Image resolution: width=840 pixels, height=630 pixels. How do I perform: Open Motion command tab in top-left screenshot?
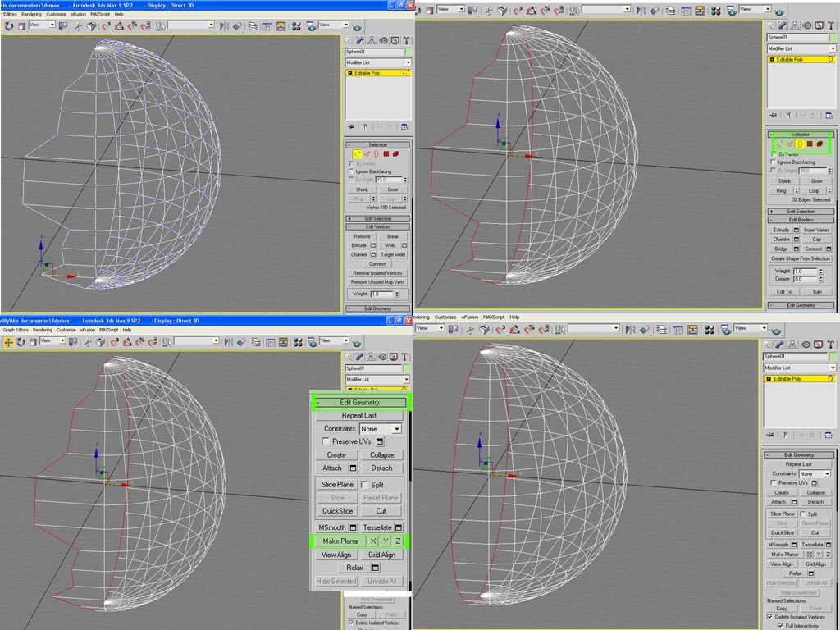(x=383, y=41)
